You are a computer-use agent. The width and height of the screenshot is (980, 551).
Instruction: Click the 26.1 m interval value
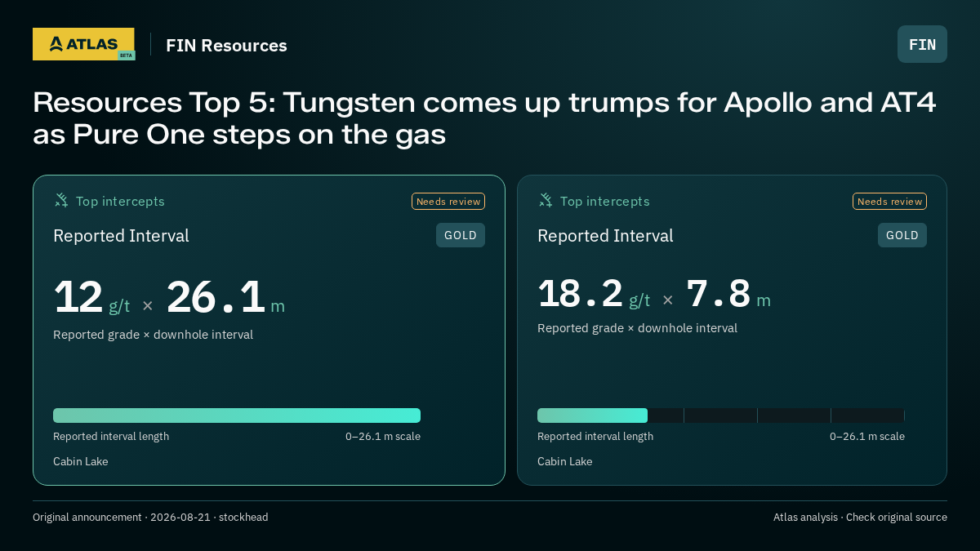coord(226,297)
